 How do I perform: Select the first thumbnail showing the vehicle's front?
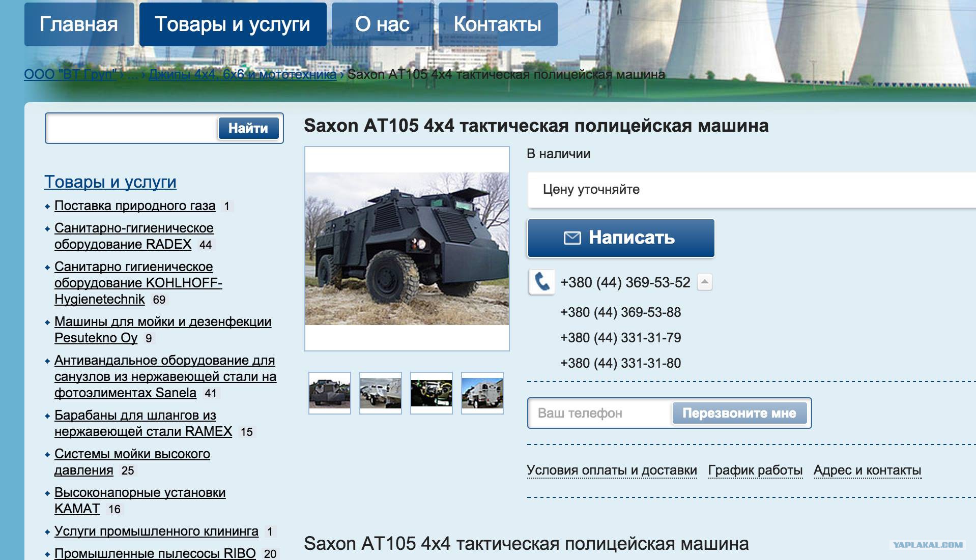[330, 393]
